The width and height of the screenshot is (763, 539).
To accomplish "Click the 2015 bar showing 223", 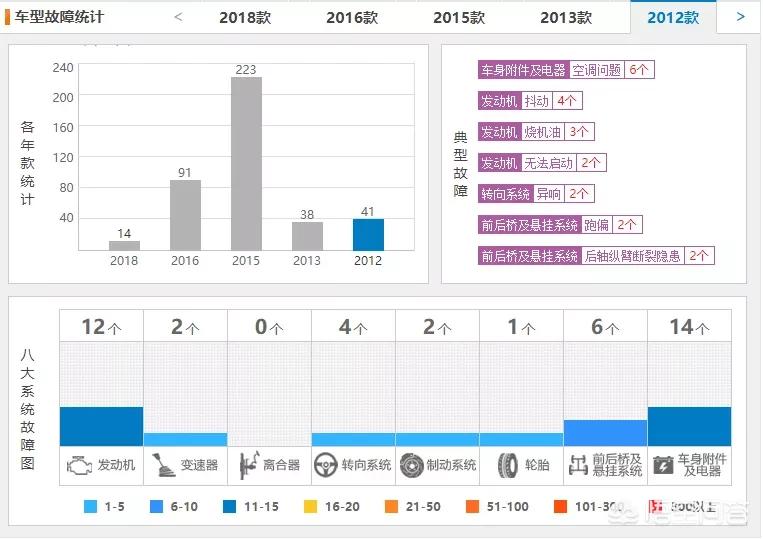I will pyautogui.click(x=246, y=163).
